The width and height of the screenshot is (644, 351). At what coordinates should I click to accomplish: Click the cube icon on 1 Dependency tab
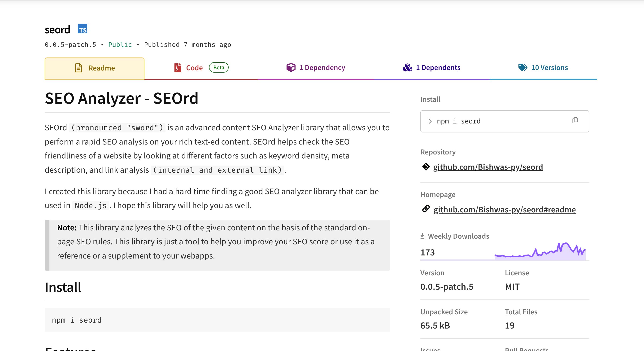click(291, 67)
